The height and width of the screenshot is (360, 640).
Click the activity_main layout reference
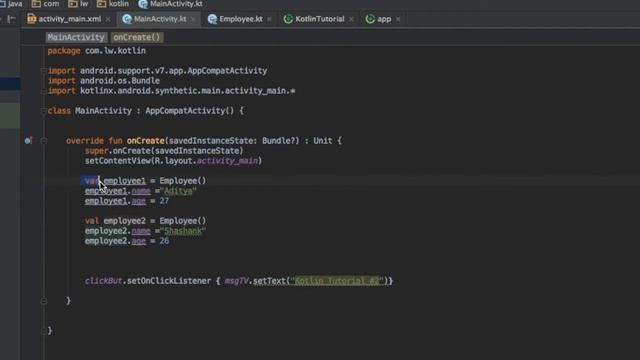(227, 161)
